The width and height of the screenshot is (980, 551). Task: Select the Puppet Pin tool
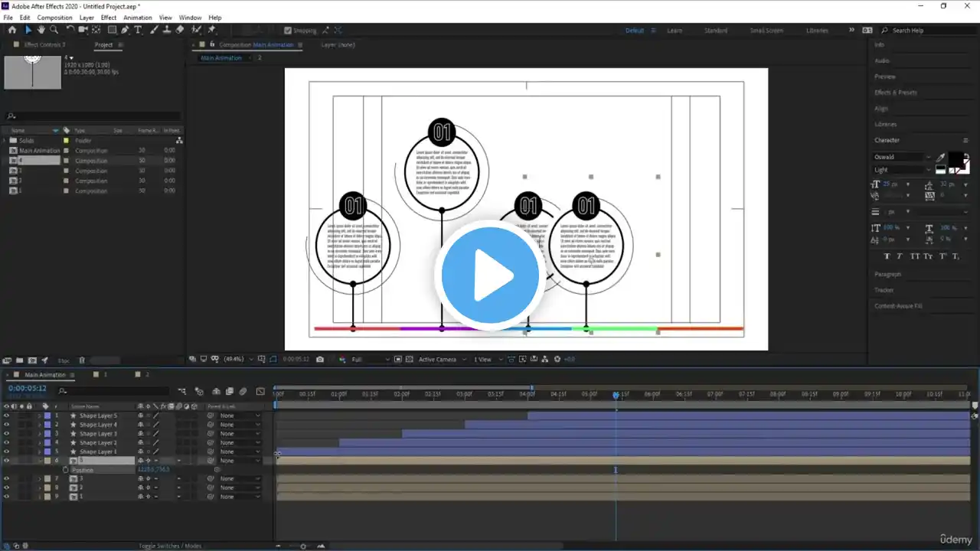point(212,30)
